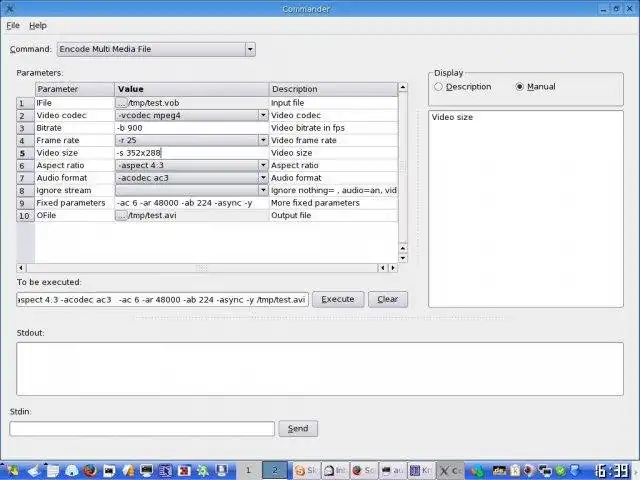Expand the Aspect ratio value dropdown
Screen dimensions: 640x480
pos(263,165)
